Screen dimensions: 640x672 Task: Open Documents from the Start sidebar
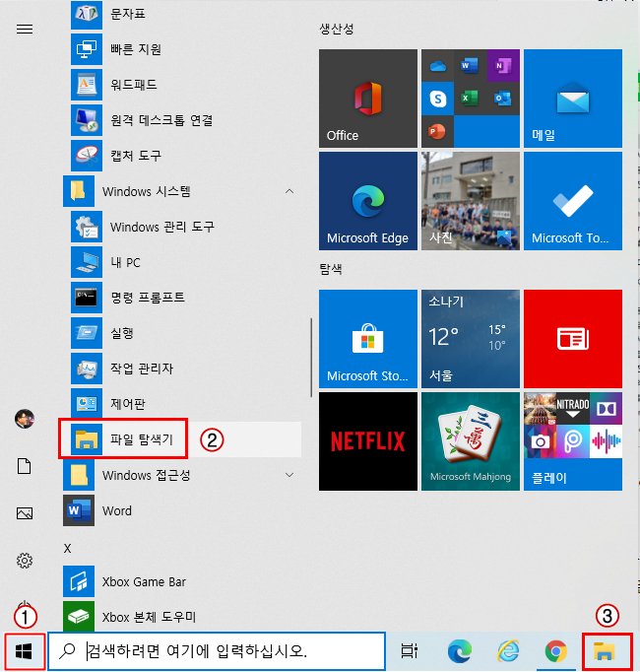24,466
